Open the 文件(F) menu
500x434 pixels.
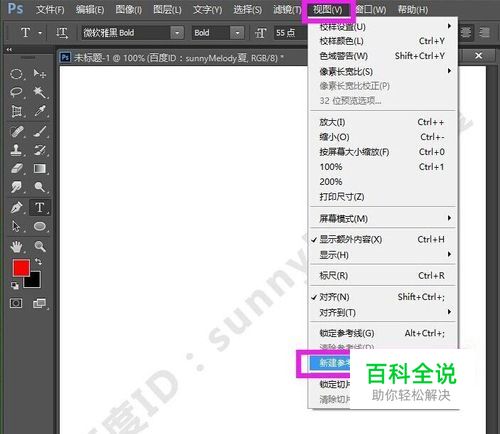(x=50, y=10)
